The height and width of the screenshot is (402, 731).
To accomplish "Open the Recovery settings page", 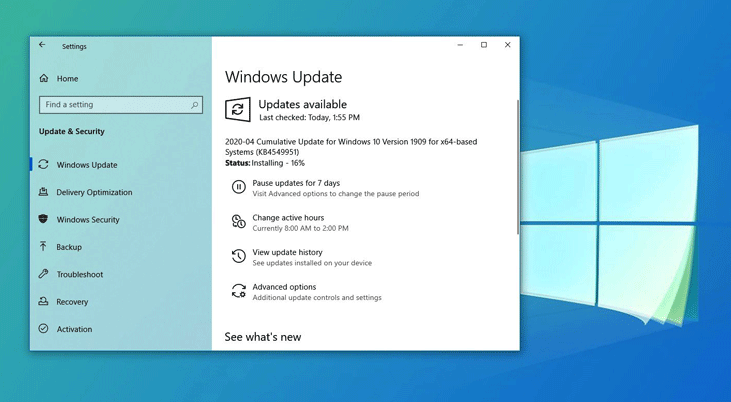I will point(72,302).
